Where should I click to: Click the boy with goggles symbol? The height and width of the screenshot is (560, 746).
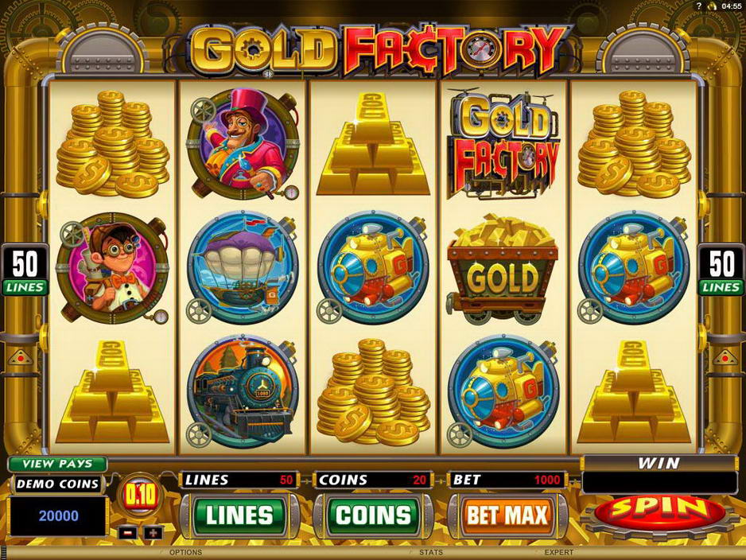pyautogui.click(x=113, y=268)
